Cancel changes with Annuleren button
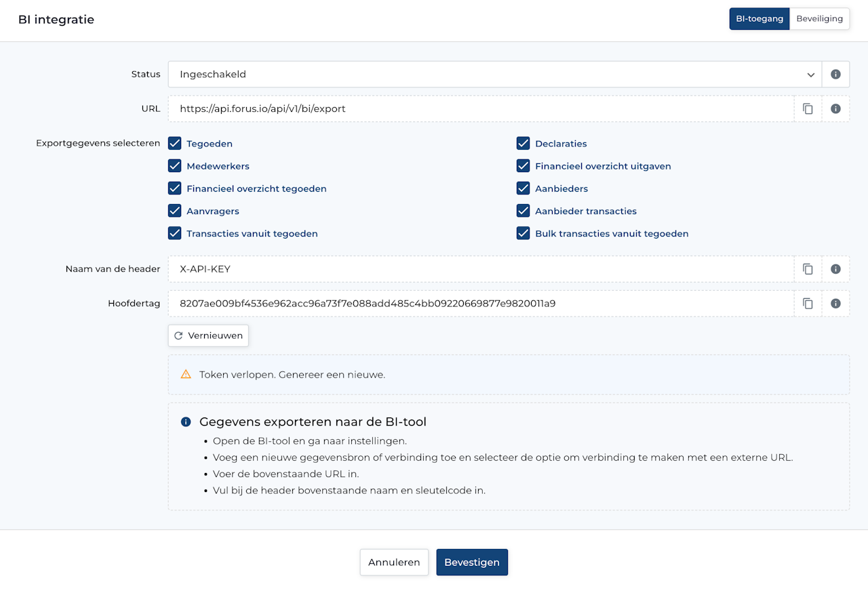The width and height of the screenshot is (868, 593). (394, 562)
